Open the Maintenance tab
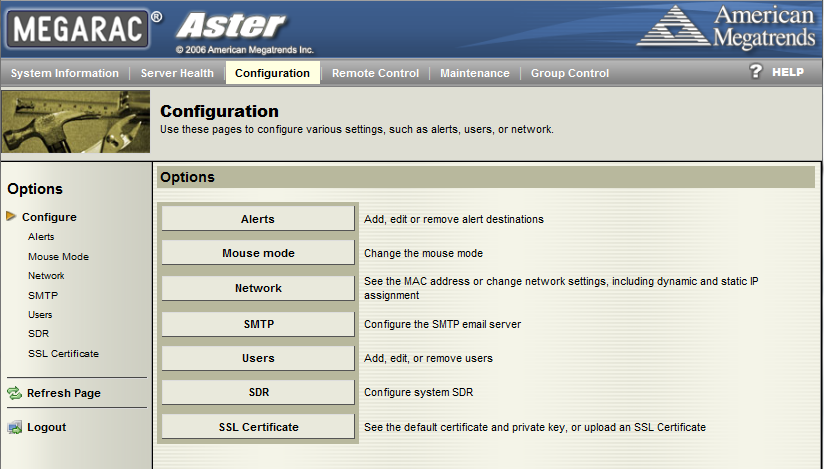 click(475, 73)
